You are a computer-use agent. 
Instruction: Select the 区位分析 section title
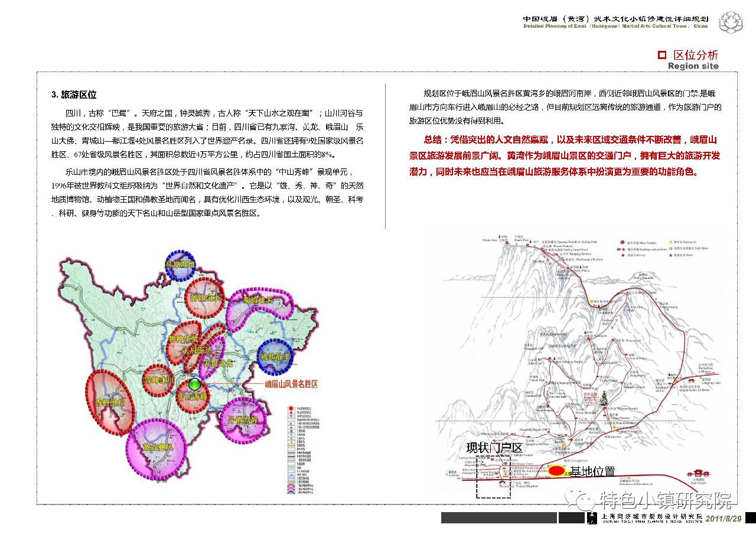point(696,55)
